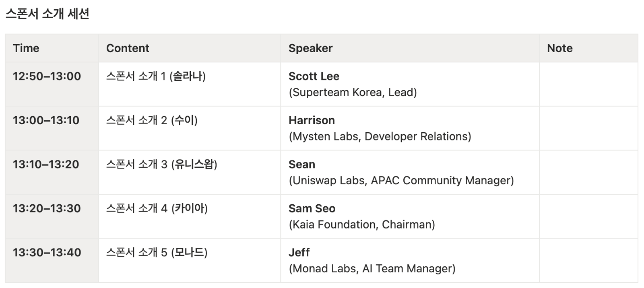
Task: Click the 스폰서 소개 5 (모나드) cell
Action: [190, 260]
